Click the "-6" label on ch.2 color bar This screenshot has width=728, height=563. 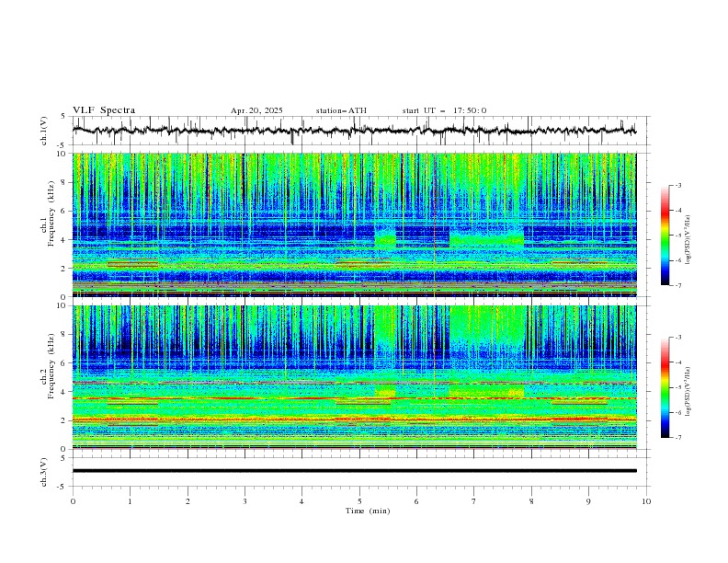(x=678, y=412)
